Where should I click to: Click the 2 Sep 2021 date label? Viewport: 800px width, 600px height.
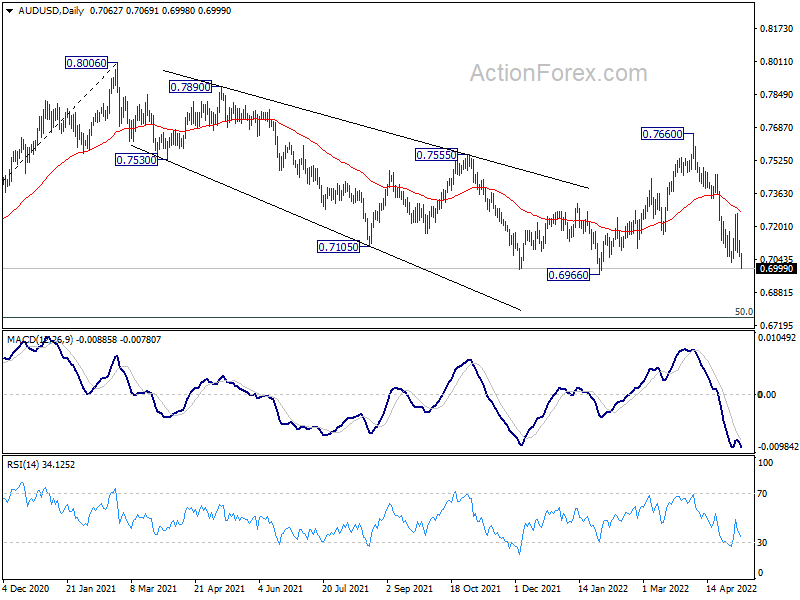point(409,589)
